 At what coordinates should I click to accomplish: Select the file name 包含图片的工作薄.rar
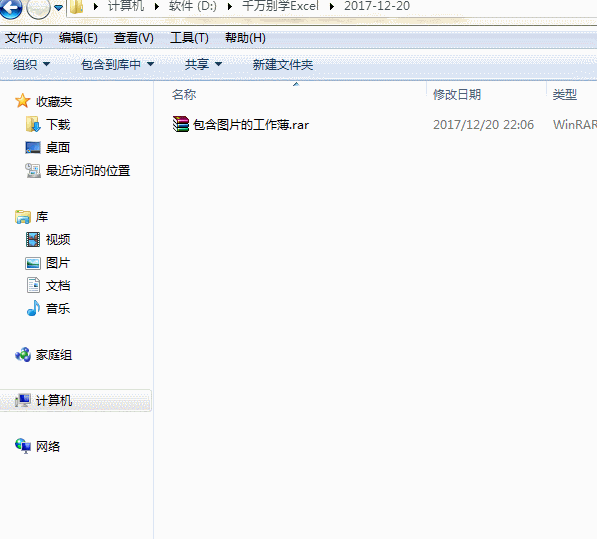[x=251, y=124]
